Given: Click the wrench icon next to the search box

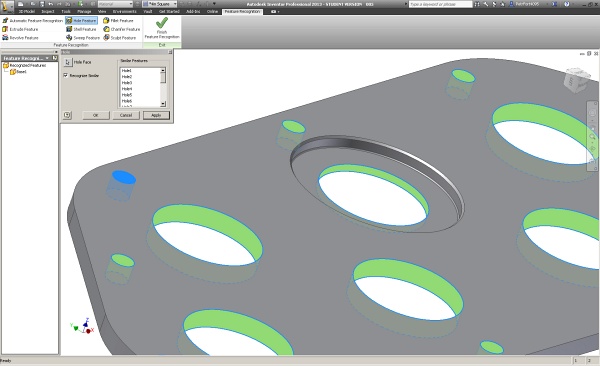Looking at the screenshot, I should (x=486, y=4).
